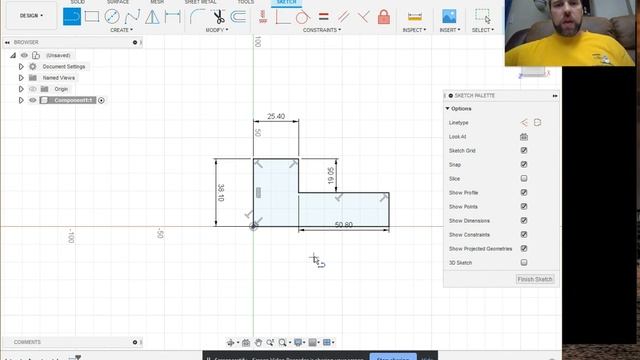This screenshot has height=360, width=640.
Task: Open the Insert dropdown menu
Action: pos(450,30)
